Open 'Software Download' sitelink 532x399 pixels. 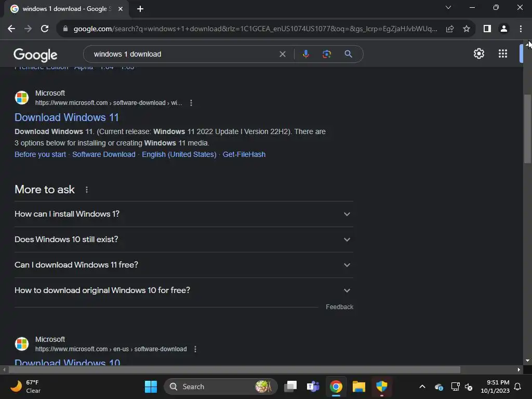coord(104,154)
